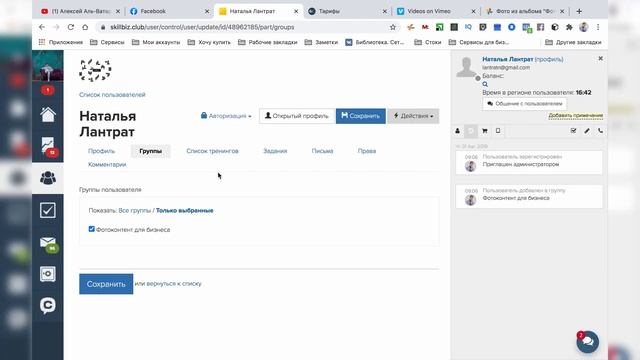Switch to the Группы tab

151,151
